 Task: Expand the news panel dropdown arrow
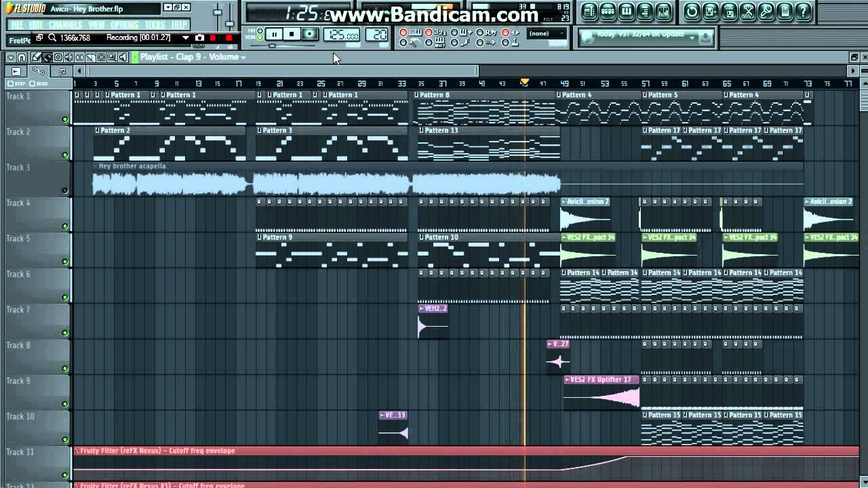click(x=692, y=38)
